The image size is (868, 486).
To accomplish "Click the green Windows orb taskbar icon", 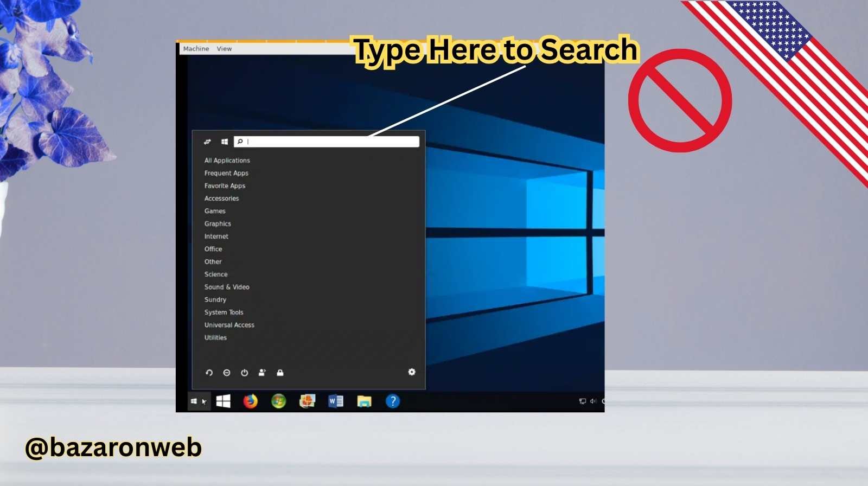I will [278, 401].
